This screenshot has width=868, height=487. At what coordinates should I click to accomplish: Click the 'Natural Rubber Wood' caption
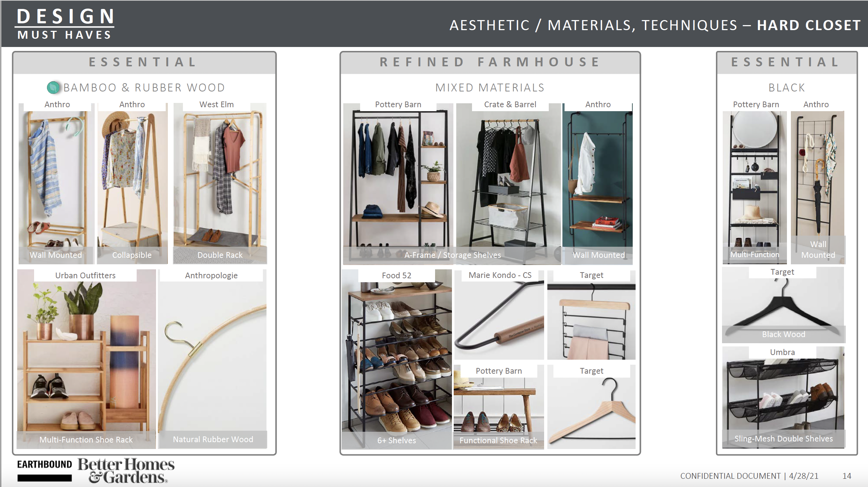[213, 439]
